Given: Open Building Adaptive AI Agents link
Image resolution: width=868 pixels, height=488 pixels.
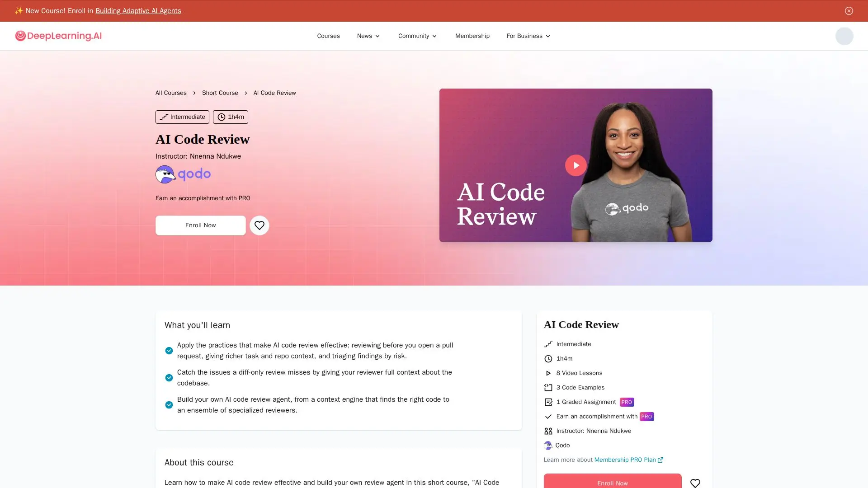Looking at the screenshot, I should pyautogui.click(x=138, y=11).
